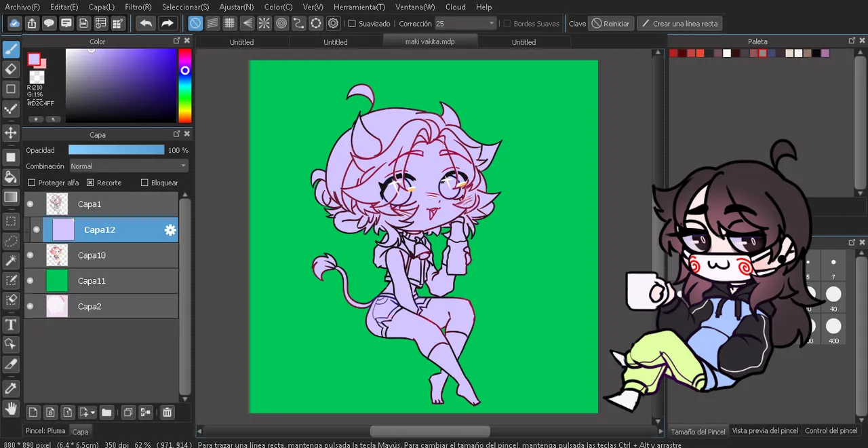The image size is (868, 448).
Task: Toggle visibility of Capa10 layer
Action: point(30,255)
